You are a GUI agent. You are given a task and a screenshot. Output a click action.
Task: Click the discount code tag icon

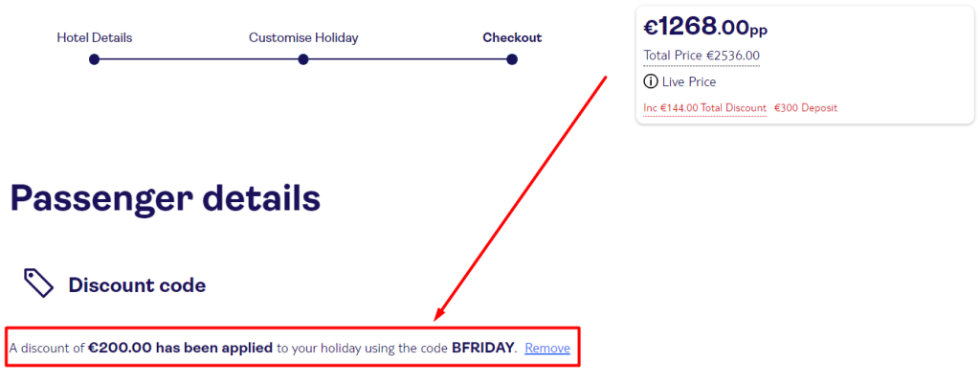(x=38, y=283)
